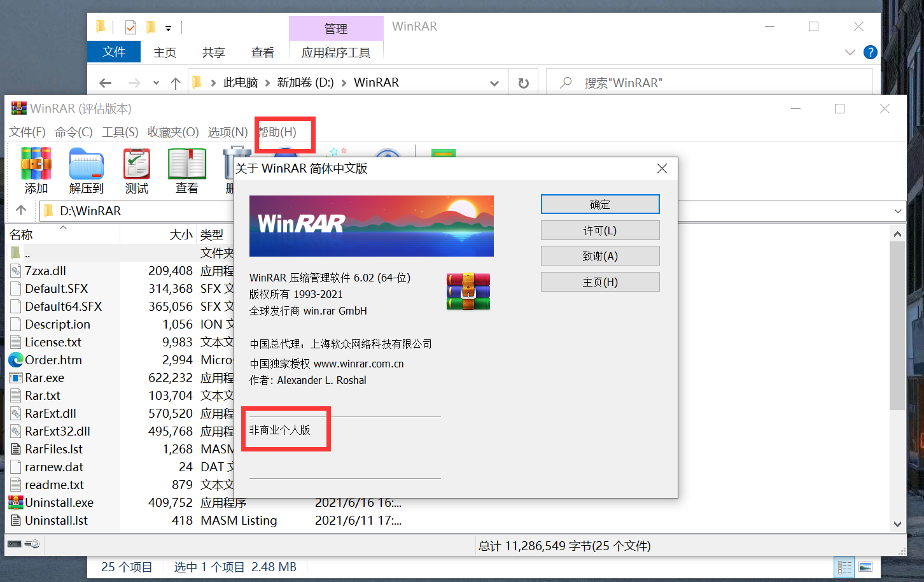
Task: Open the 选项(N) menu
Action: pos(227,132)
